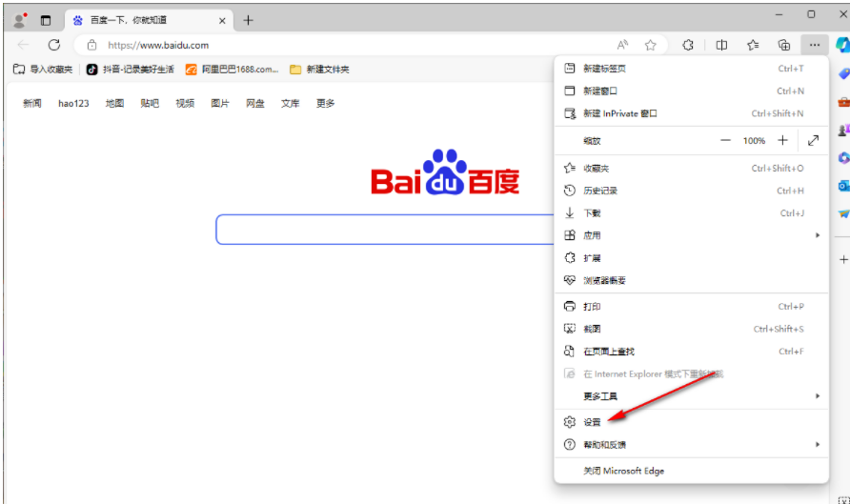The height and width of the screenshot is (504, 850).
Task: Select 新建 InPrivate 窗口 menu item
Action: [x=691, y=113]
